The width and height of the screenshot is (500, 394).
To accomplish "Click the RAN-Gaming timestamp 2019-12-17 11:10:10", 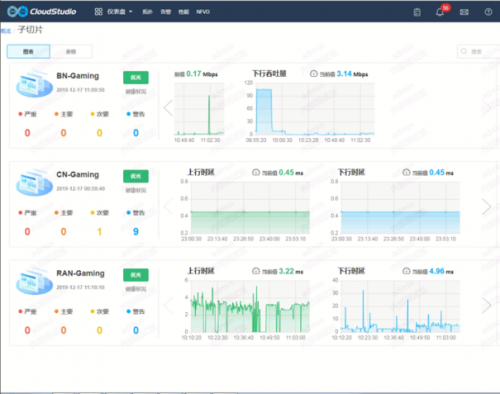I will click(x=80, y=287).
